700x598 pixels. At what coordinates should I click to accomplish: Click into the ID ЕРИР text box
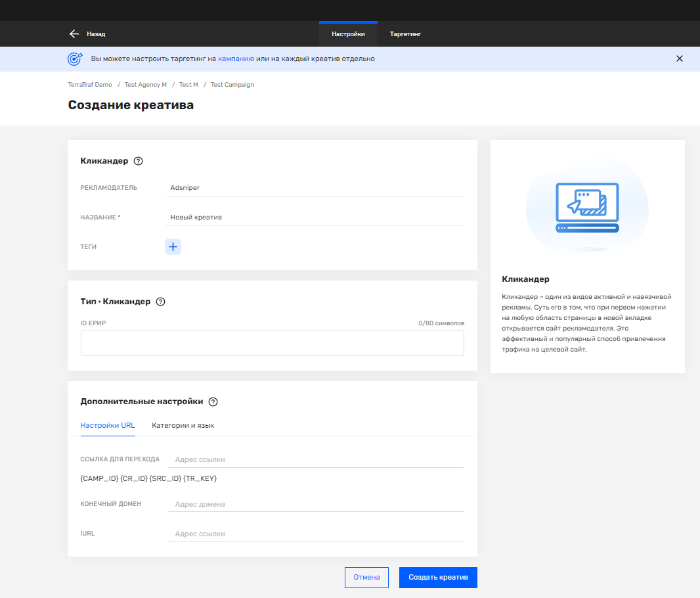pyautogui.click(x=273, y=343)
